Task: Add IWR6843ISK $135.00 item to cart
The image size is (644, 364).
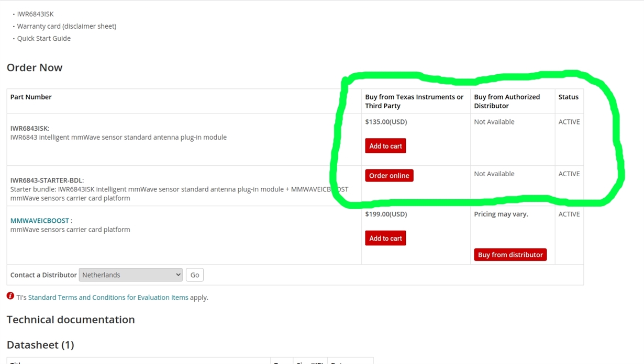Action: (385, 146)
